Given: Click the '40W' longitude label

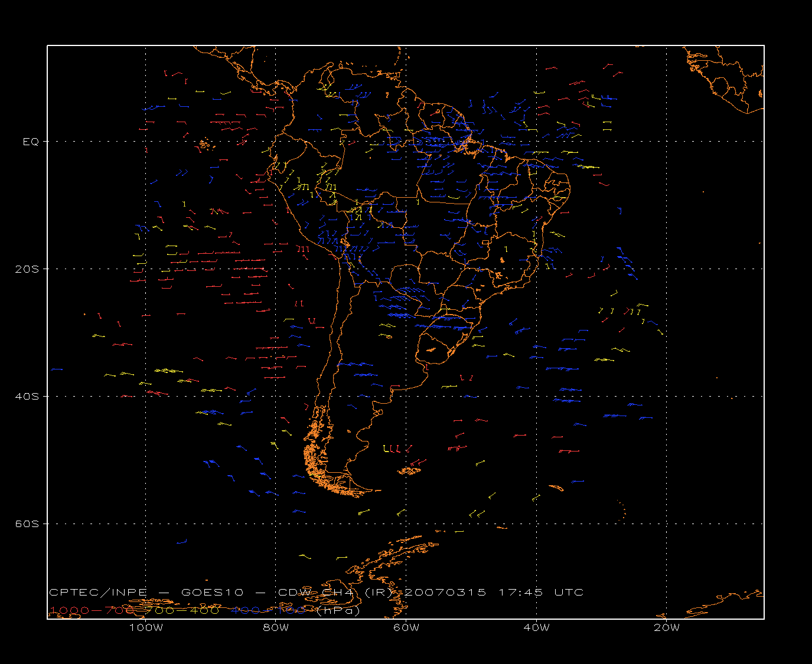Looking at the screenshot, I should pos(536,627).
